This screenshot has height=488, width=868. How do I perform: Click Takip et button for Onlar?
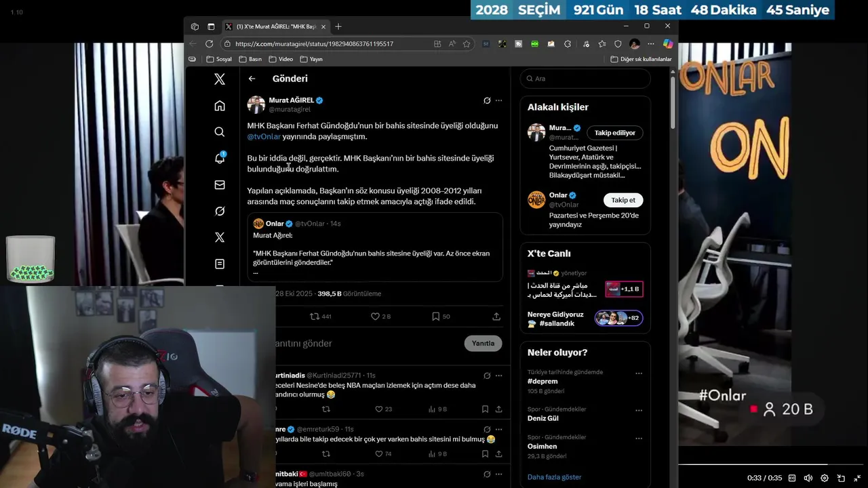(623, 200)
